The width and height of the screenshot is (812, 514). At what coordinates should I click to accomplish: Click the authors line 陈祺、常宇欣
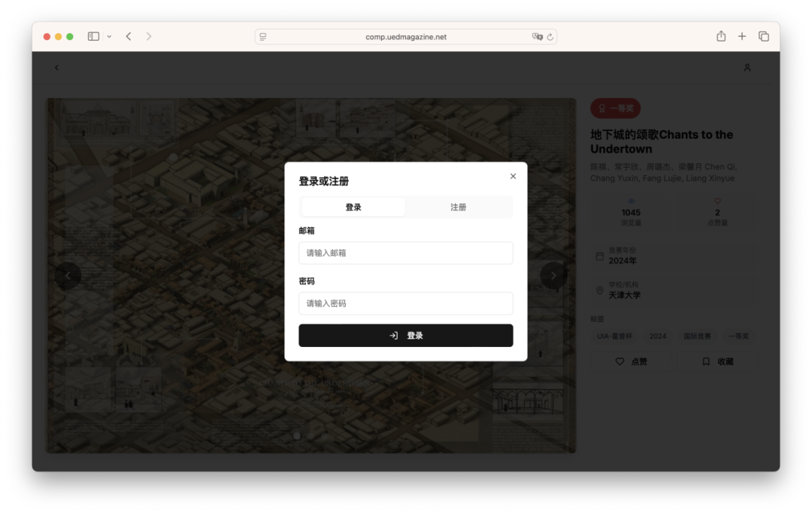tap(663, 172)
